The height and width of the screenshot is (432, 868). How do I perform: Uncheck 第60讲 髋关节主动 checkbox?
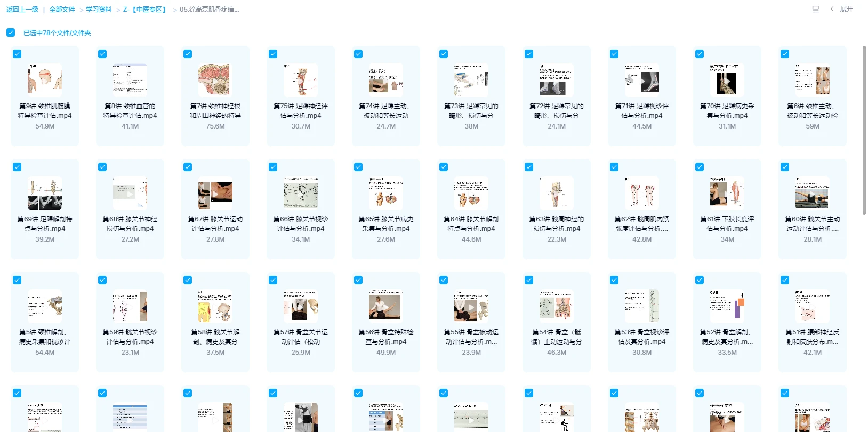pos(785,167)
